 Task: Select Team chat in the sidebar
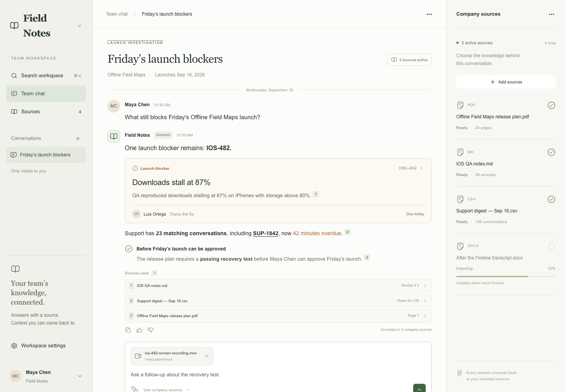tap(46, 94)
